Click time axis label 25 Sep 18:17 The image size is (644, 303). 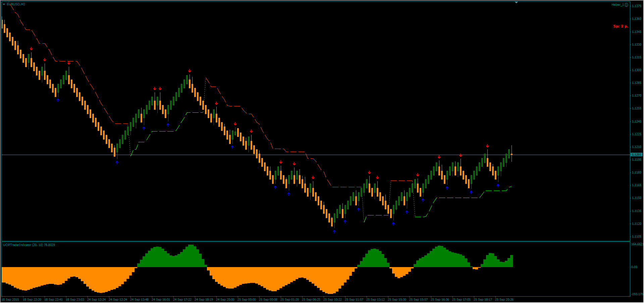[x=483, y=300]
